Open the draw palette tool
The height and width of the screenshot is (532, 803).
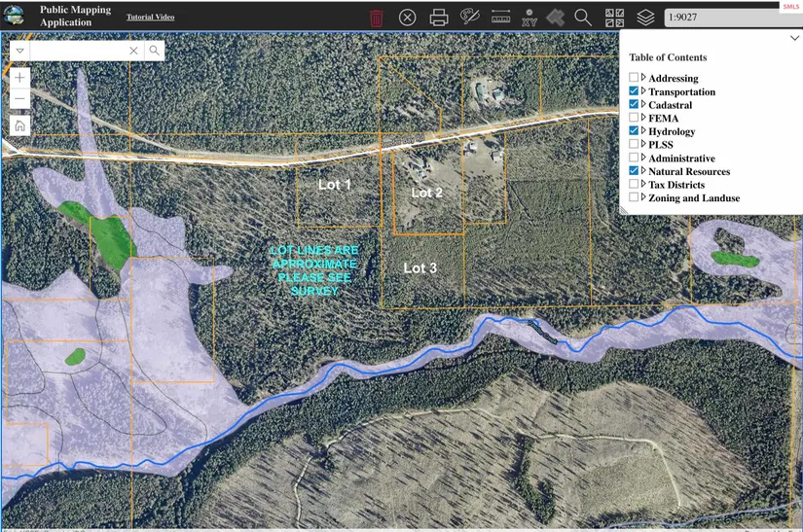pyautogui.click(x=469, y=17)
